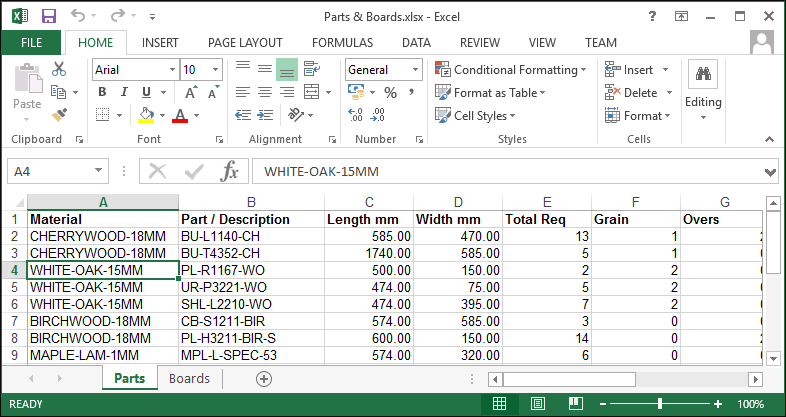Toggle Middle Align
Screen dimensions: 786x417
[x=265, y=69]
